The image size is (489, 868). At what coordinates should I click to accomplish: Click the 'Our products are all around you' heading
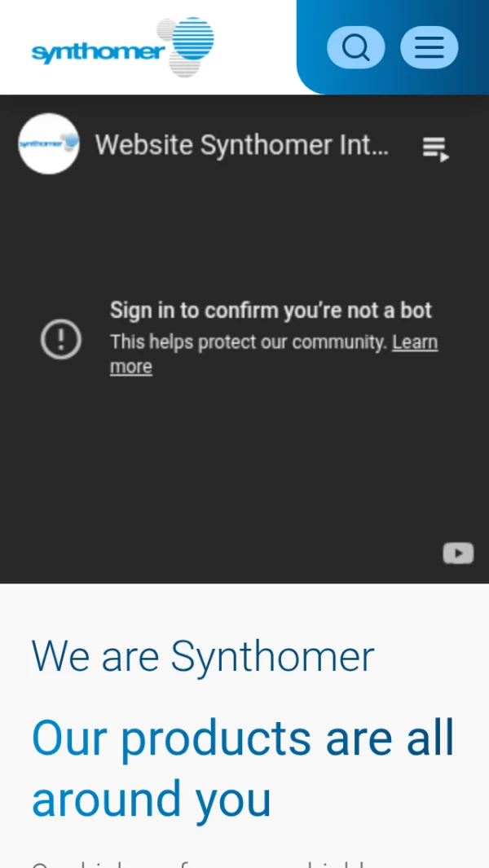pyautogui.click(x=243, y=769)
